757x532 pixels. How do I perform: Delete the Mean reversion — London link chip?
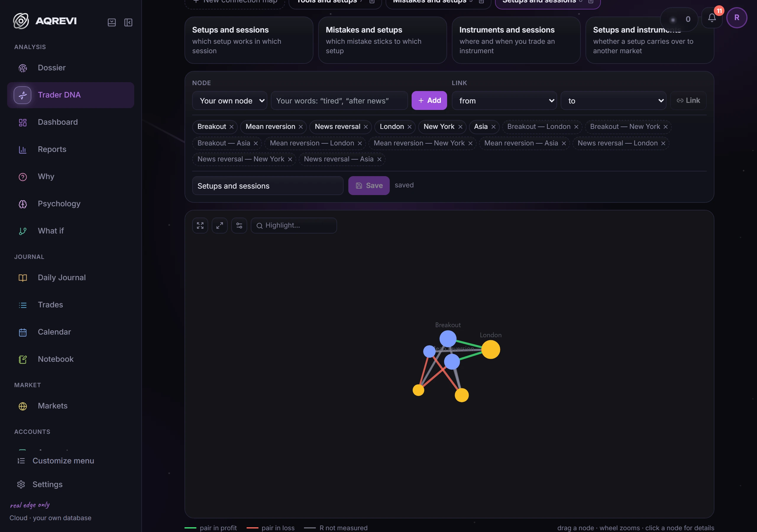360,143
